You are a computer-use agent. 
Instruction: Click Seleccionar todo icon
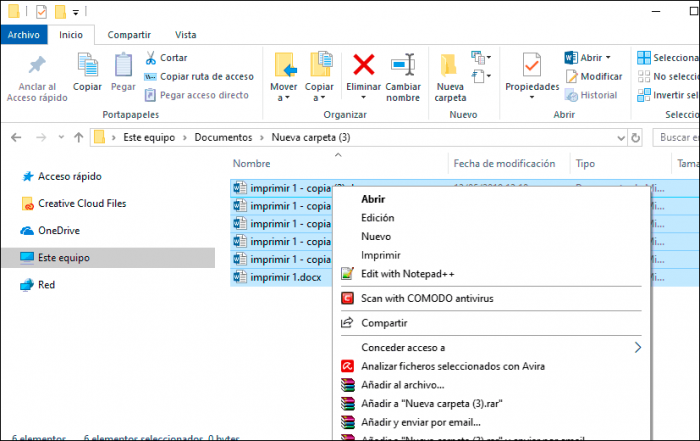click(644, 58)
